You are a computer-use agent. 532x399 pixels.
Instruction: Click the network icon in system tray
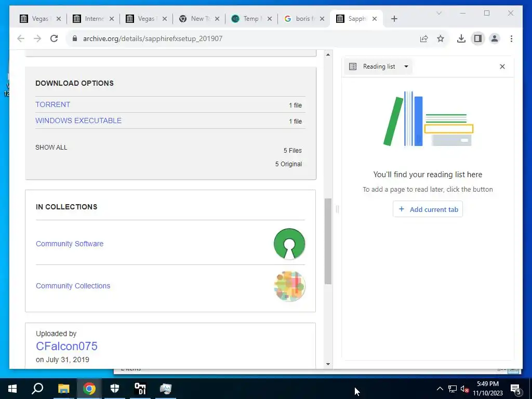(x=453, y=389)
